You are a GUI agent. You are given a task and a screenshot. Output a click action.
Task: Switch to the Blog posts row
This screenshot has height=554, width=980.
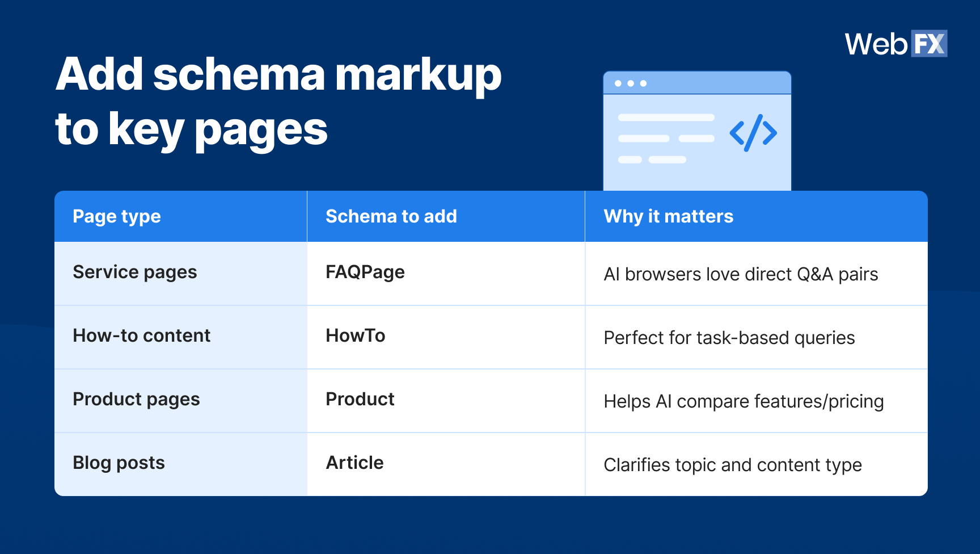pyautogui.click(x=119, y=463)
